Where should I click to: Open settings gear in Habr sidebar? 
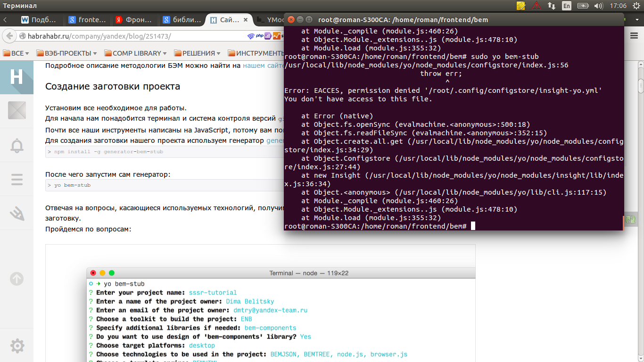pyautogui.click(x=17, y=346)
